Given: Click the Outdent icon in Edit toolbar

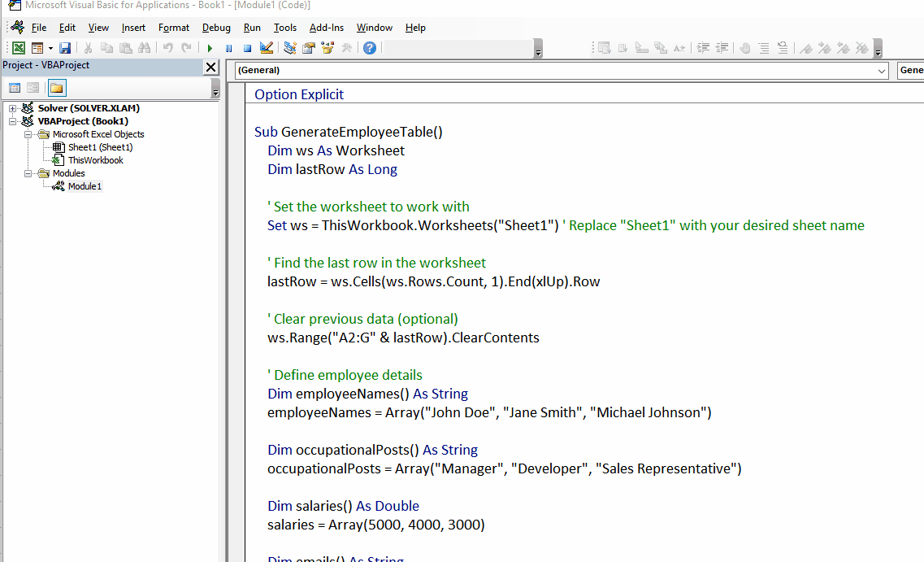Looking at the screenshot, I should click(x=722, y=48).
